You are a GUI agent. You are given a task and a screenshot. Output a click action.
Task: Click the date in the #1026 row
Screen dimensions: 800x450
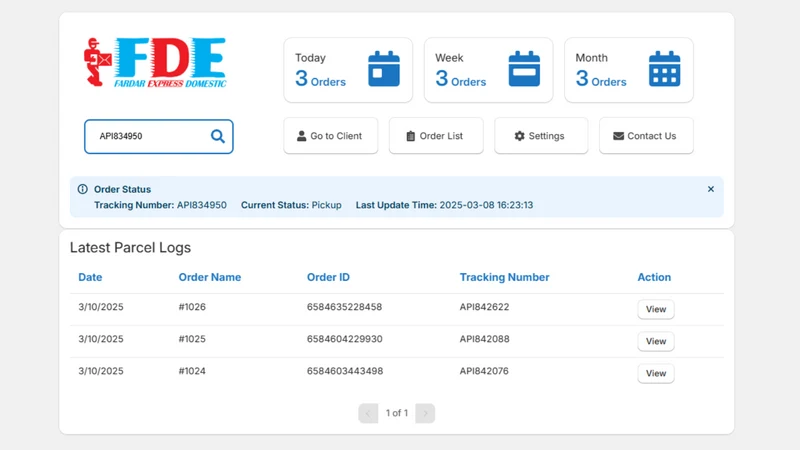coord(101,307)
